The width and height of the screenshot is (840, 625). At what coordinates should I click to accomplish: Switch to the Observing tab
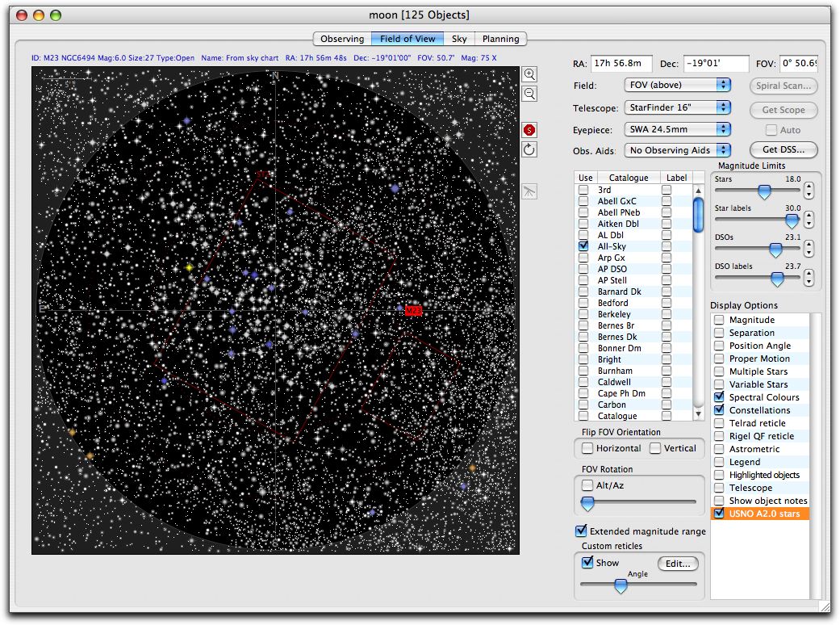pyautogui.click(x=342, y=39)
